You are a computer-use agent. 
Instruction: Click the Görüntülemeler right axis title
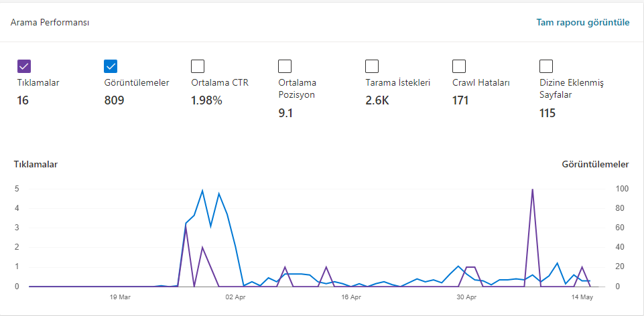(595, 165)
